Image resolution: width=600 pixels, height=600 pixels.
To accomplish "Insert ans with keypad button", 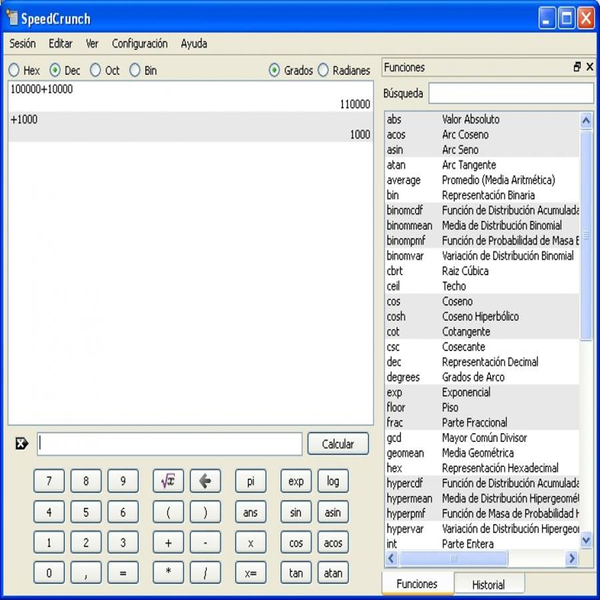I will (x=250, y=512).
